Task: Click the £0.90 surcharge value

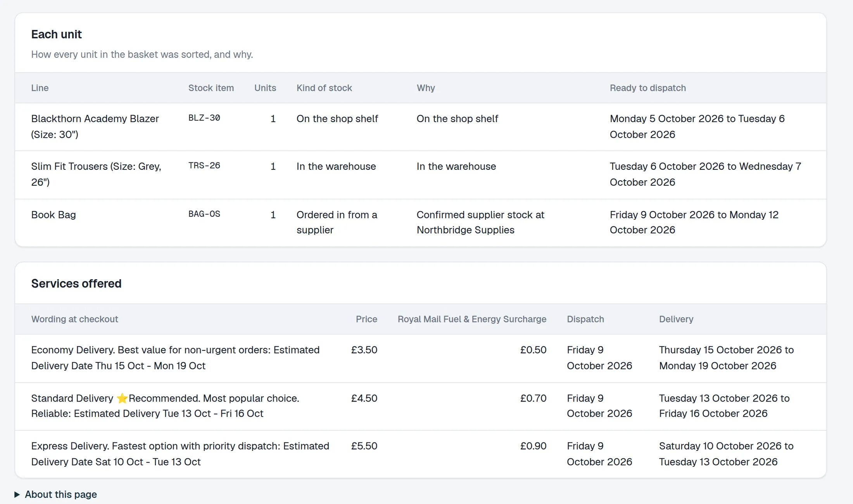Action: point(533,446)
